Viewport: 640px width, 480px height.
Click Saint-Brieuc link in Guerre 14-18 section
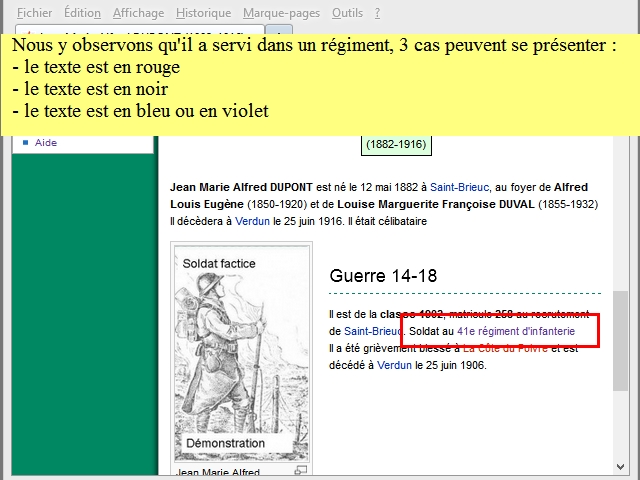coord(373,331)
